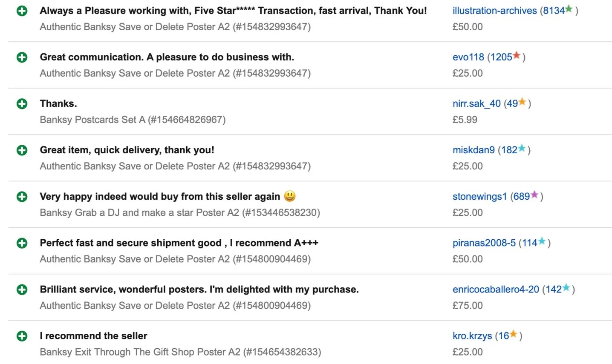Open nirr.sak_40 member profile
612x364 pixels.
tap(476, 103)
